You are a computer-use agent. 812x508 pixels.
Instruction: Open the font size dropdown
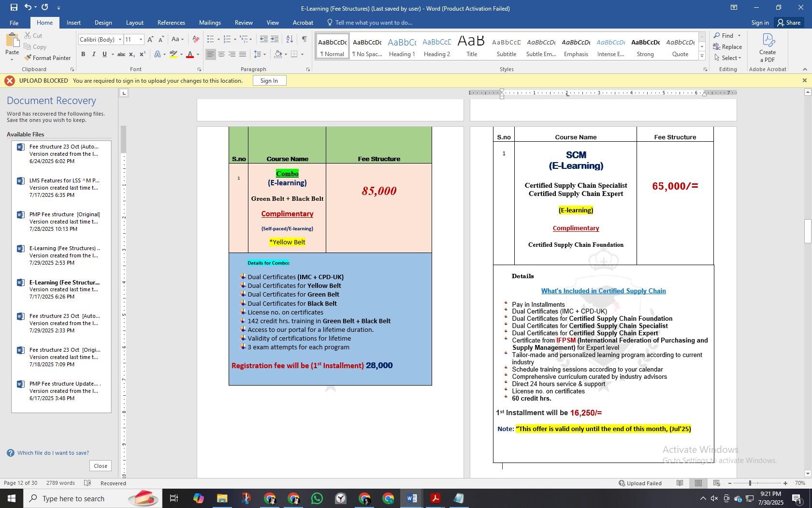[x=141, y=40]
